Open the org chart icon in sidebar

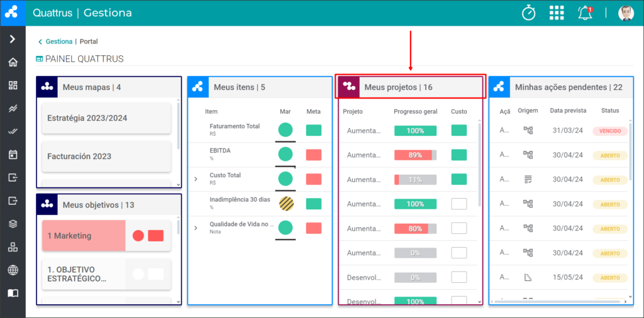pyautogui.click(x=13, y=247)
